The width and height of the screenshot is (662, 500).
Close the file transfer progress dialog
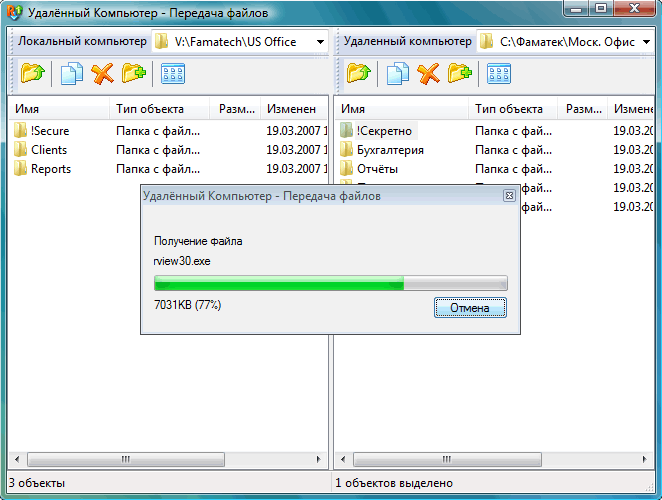tap(510, 196)
